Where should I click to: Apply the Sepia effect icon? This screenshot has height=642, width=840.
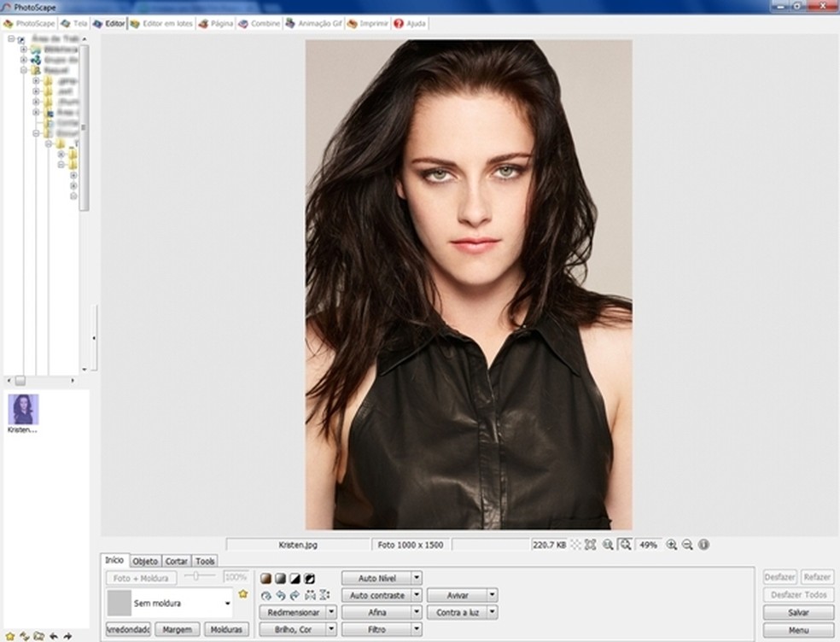265,579
